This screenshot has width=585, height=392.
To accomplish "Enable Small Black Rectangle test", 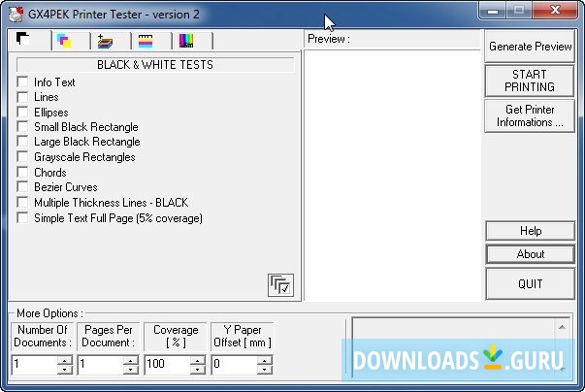I will [22, 127].
